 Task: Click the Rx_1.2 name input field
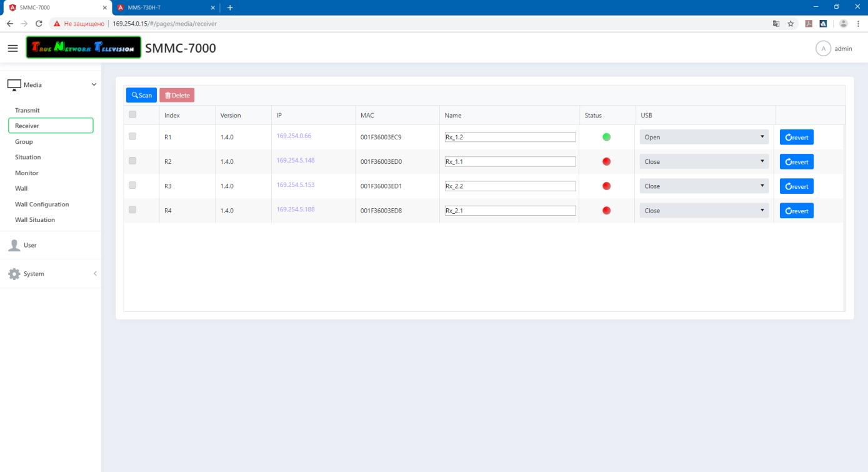point(509,138)
